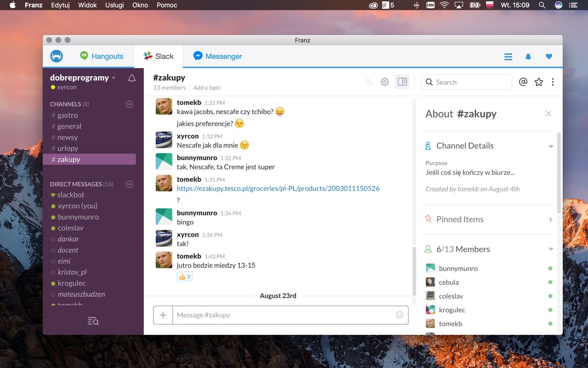Select the zakupy channel in sidebar

(89, 159)
